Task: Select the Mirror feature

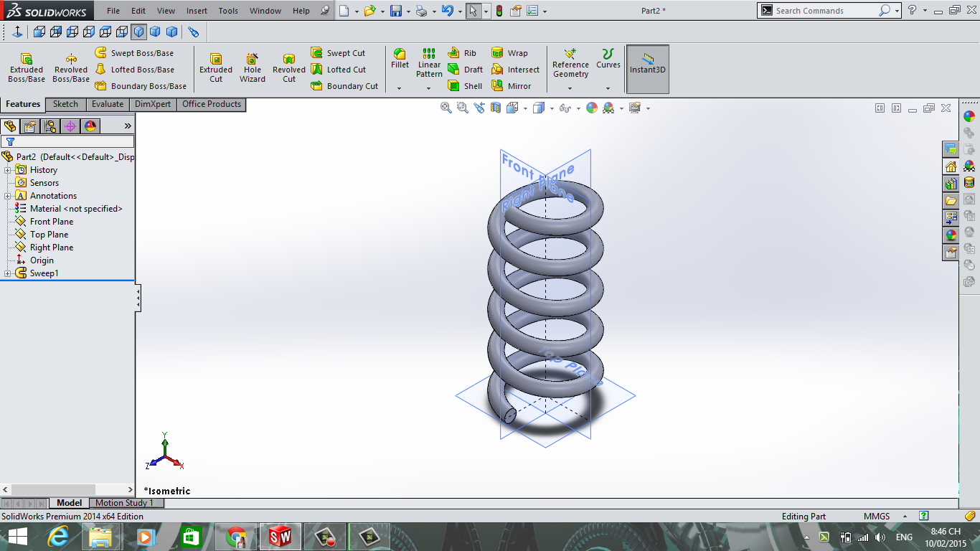Action: pos(511,86)
